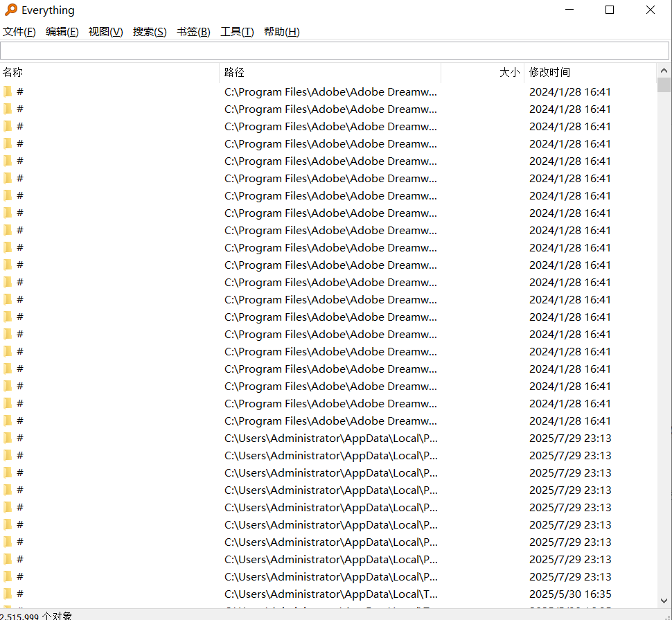Sort results by the 修改时间 column header
This screenshot has width=672, height=620.
tap(589, 72)
